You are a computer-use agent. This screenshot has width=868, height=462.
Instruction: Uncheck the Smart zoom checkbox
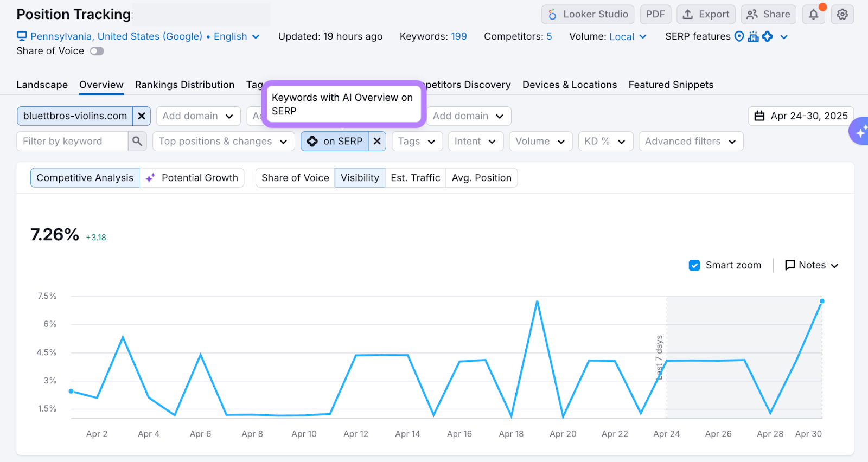(x=694, y=265)
